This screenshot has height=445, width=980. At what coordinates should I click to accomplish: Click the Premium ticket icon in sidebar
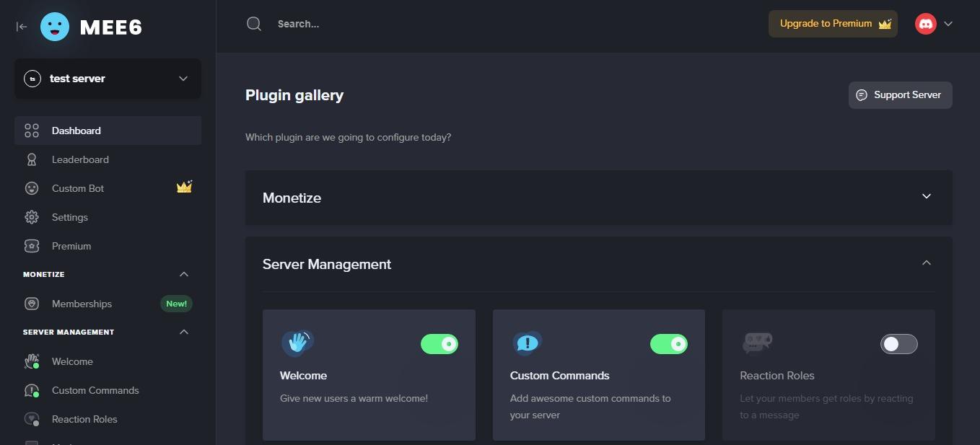coord(32,246)
